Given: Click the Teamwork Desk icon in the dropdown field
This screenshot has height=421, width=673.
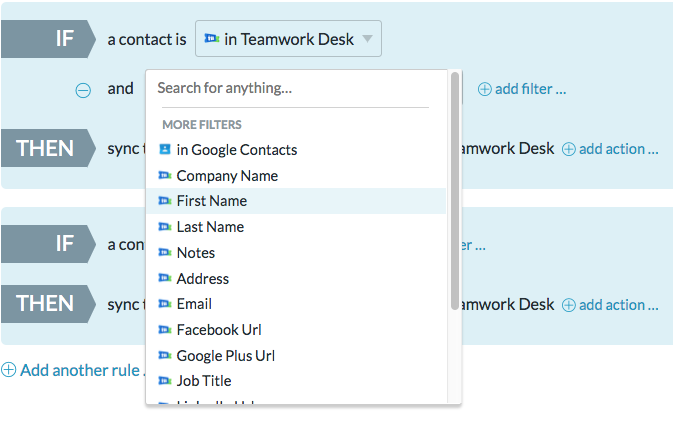Looking at the screenshot, I should [x=212, y=39].
